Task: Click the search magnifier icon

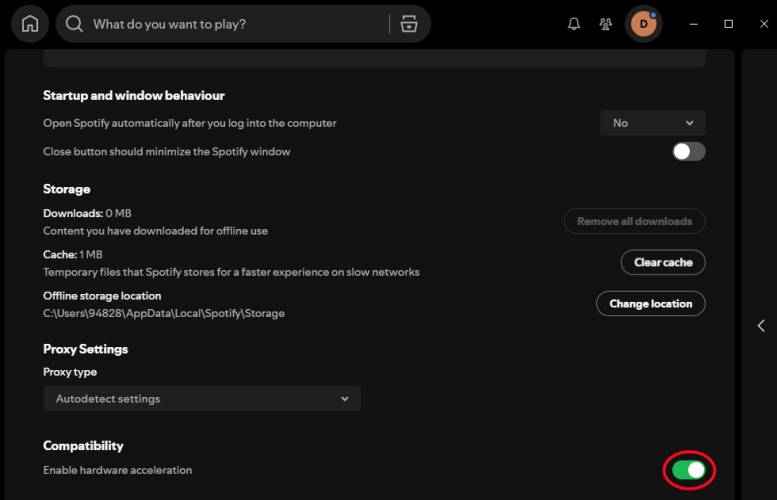Action: point(74,24)
